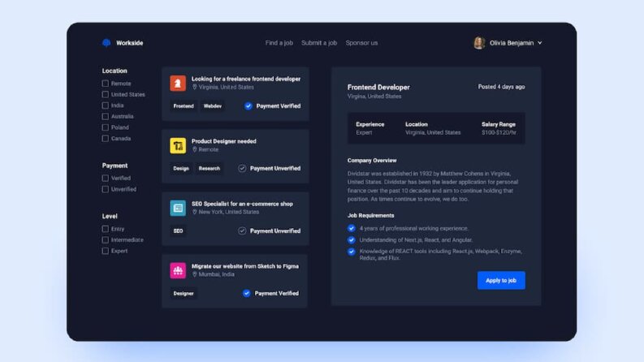
Task: Open the Sponsor us page
Action: pyautogui.click(x=361, y=43)
